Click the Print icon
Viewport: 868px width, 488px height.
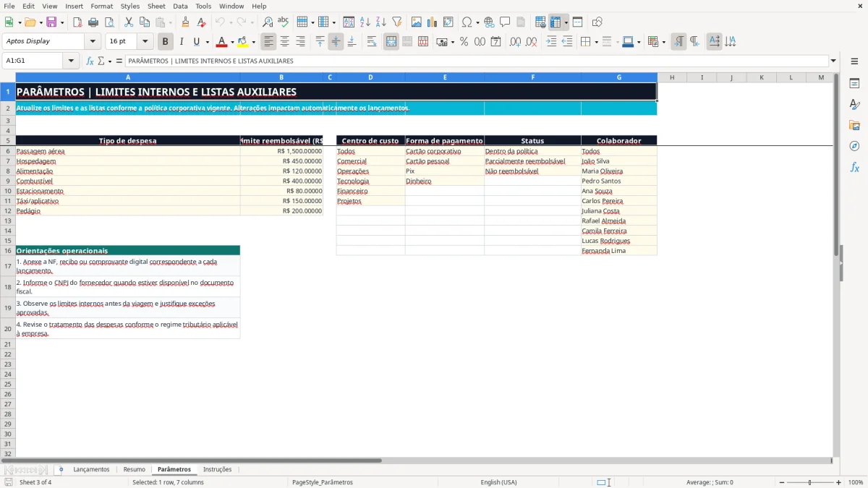tap(93, 22)
